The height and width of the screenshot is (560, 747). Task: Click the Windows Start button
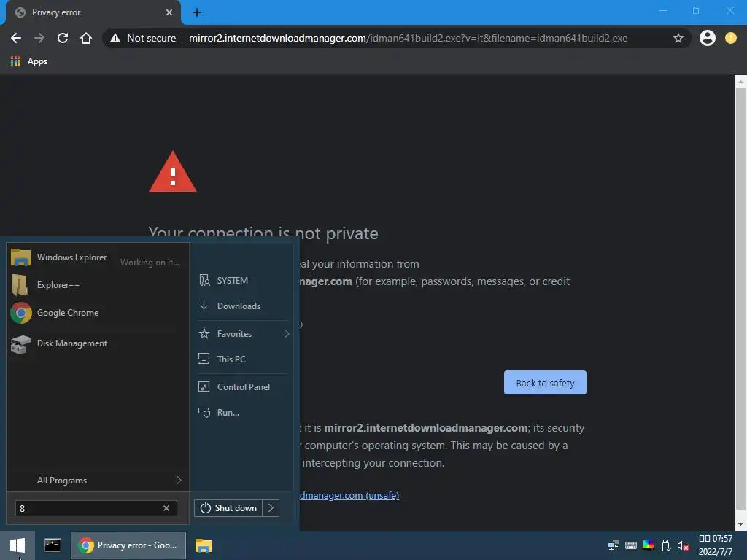coord(18,545)
